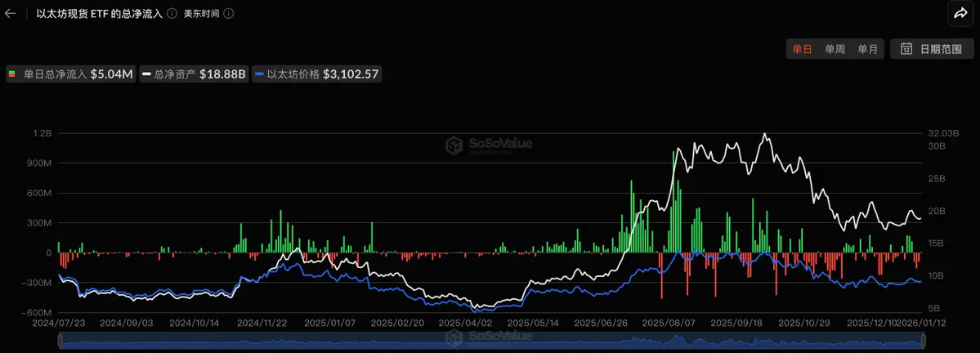Click the -600M left axis label
Image resolution: width=980 pixels, height=353 pixels.
point(38,312)
